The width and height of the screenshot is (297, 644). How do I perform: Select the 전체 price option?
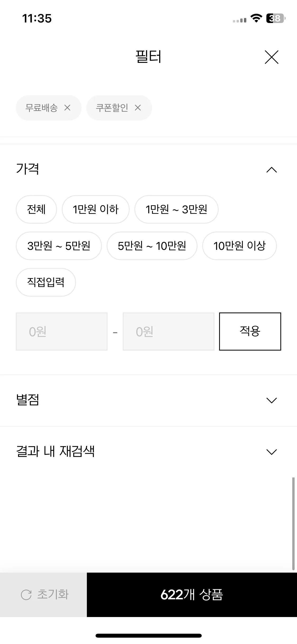(x=36, y=209)
